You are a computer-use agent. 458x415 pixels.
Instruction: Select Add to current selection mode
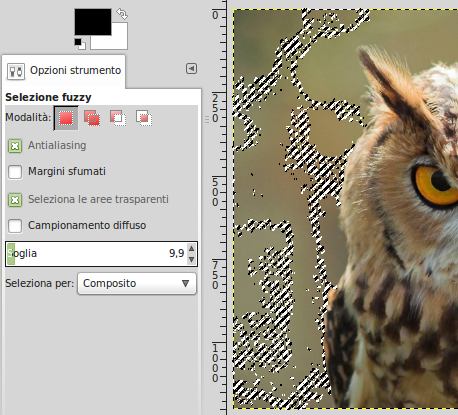pos(92,118)
